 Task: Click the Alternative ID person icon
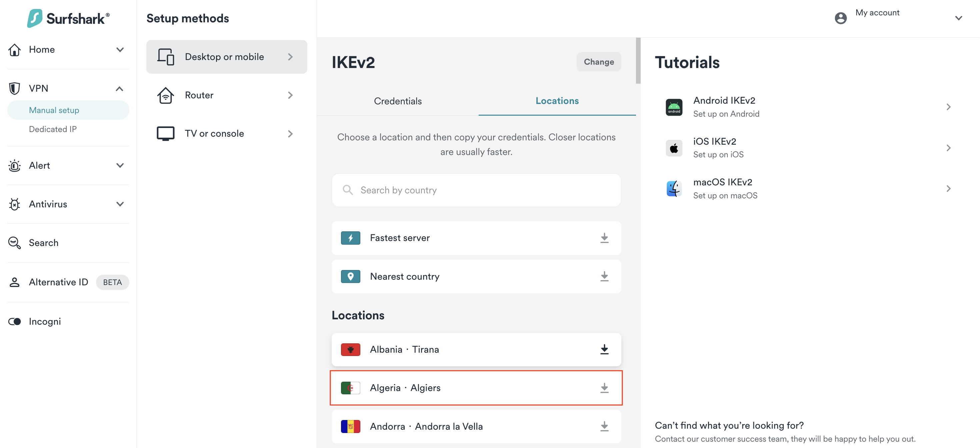pos(14,282)
